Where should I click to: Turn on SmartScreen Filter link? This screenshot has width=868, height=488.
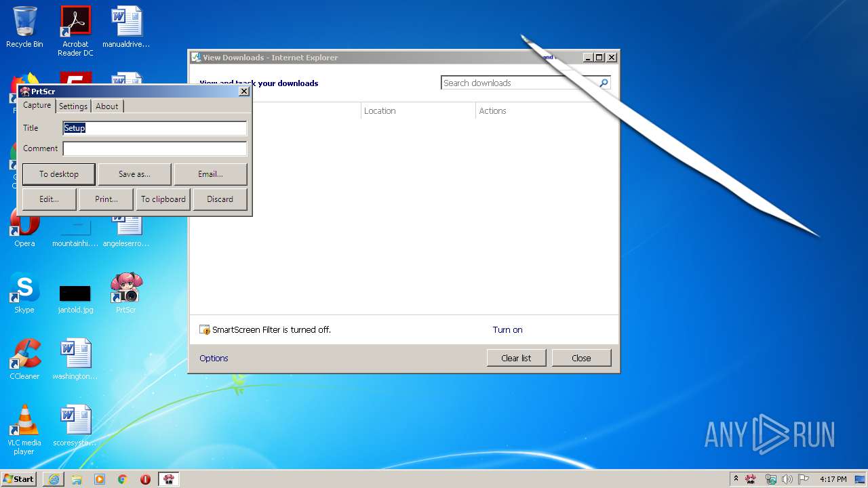507,330
